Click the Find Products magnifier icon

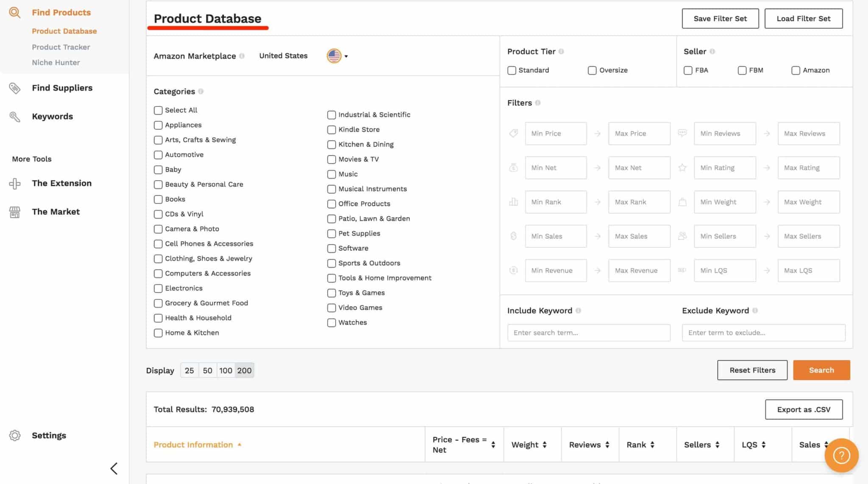15,13
